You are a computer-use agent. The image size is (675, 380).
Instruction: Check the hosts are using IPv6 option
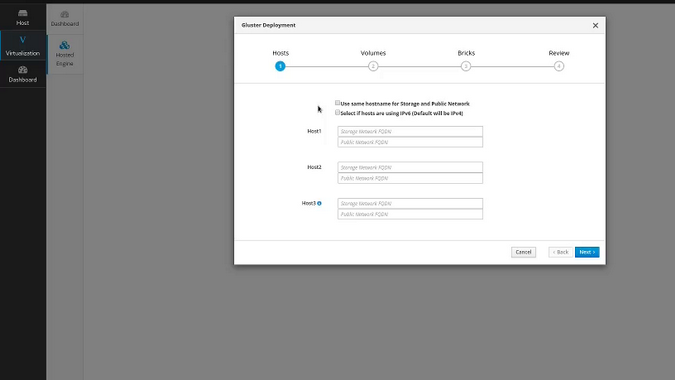[x=338, y=112]
